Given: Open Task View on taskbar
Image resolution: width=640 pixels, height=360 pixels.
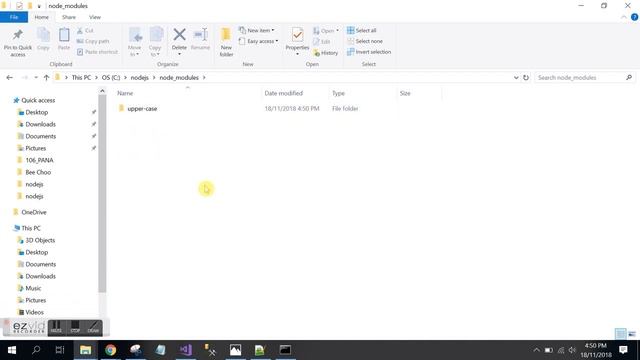Looking at the screenshot, I should [60, 350].
